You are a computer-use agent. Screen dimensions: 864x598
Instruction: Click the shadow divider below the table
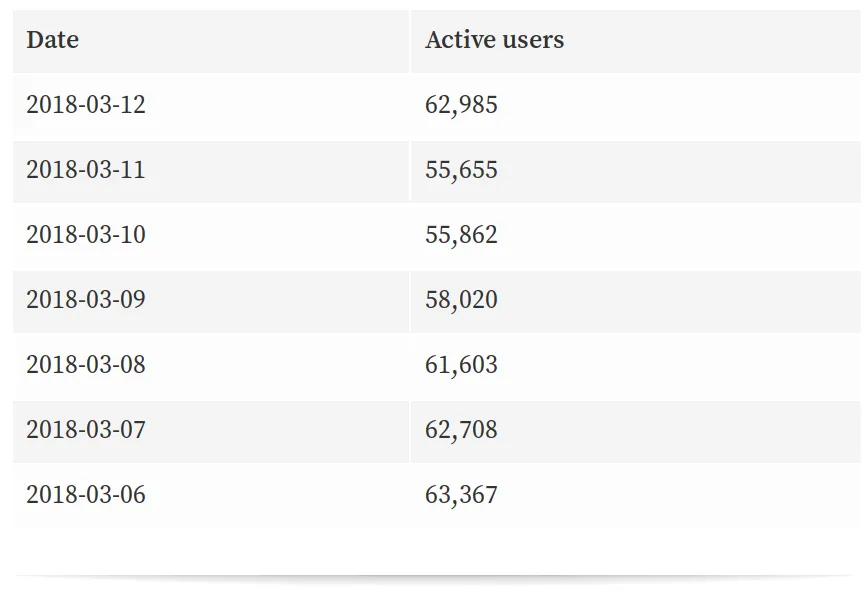pos(432,577)
